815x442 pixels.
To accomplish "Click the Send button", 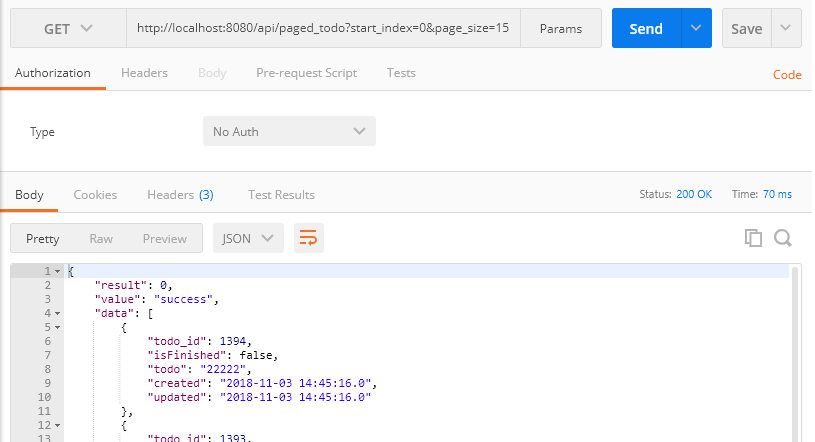I will point(646,29).
